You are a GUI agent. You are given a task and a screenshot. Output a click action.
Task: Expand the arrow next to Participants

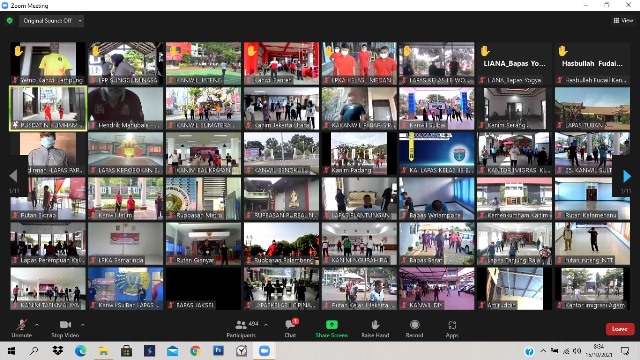coord(266,325)
